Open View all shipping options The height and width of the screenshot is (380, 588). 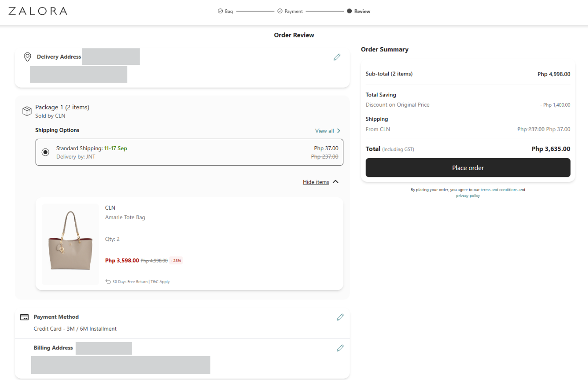click(x=328, y=131)
